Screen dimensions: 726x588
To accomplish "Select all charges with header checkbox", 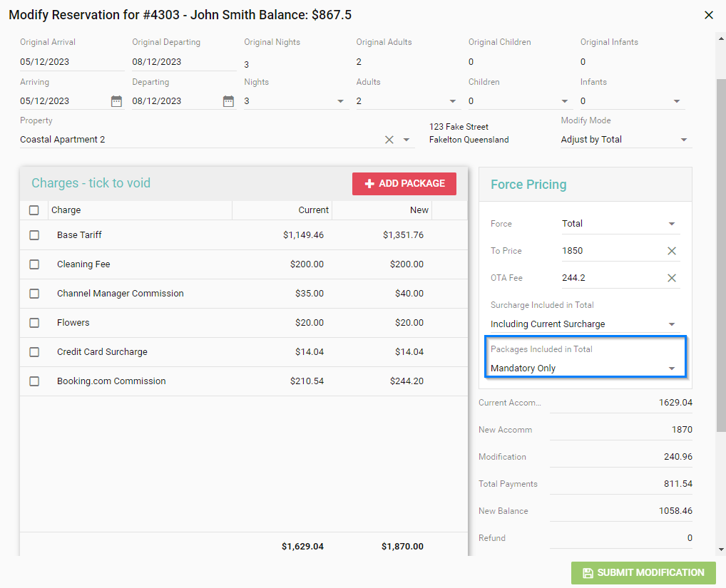I will (x=34, y=210).
